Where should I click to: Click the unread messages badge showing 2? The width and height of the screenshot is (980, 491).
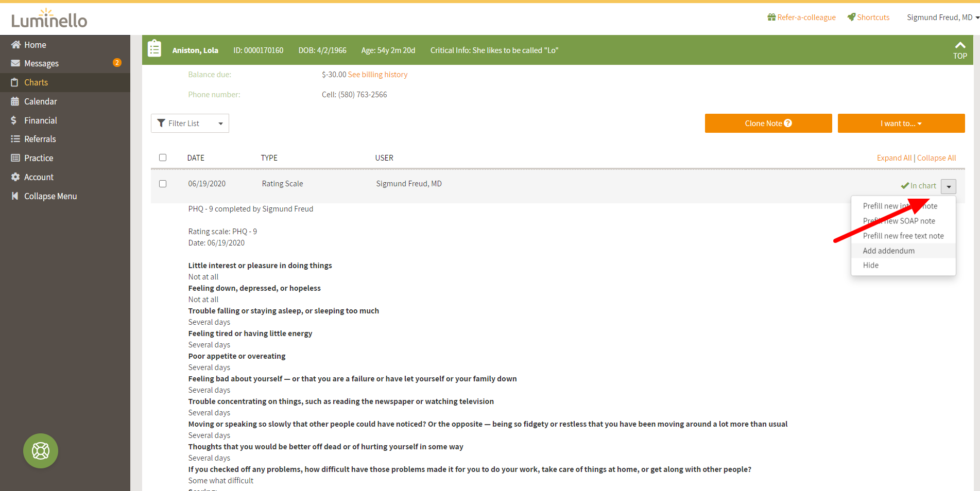(117, 63)
